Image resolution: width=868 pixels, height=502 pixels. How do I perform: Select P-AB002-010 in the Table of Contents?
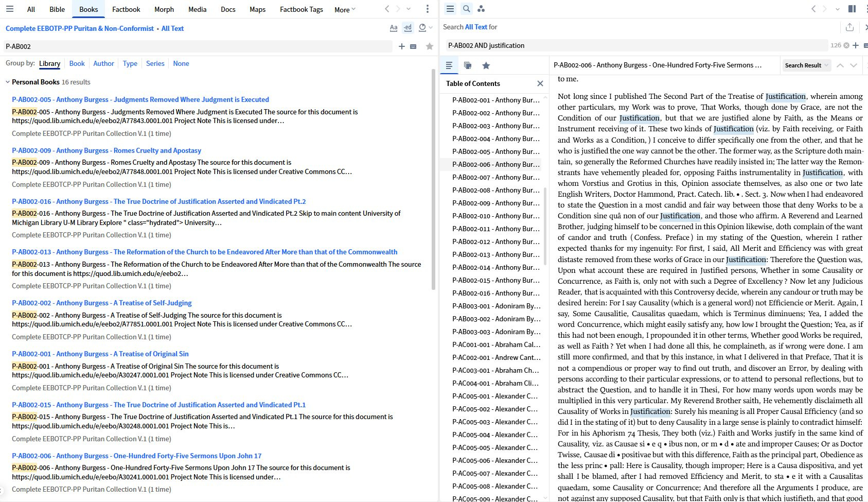(x=495, y=216)
